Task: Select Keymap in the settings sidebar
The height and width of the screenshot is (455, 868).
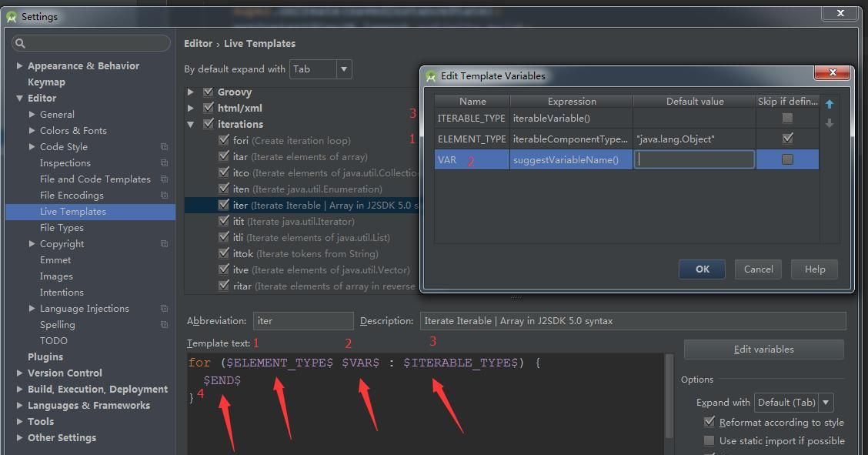Action: point(46,82)
